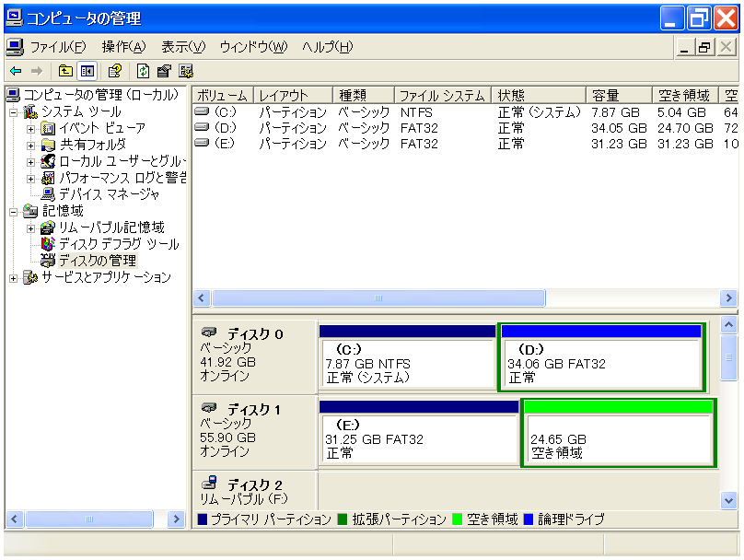Click the ディスク 0 disk icon
Image resolution: width=744 pixels, height=560 pixels.
(x=209, y=332)
